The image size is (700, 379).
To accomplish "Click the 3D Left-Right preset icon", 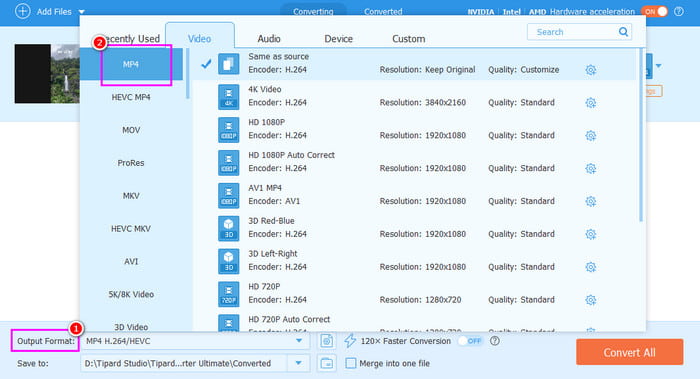I will (228, 261).
